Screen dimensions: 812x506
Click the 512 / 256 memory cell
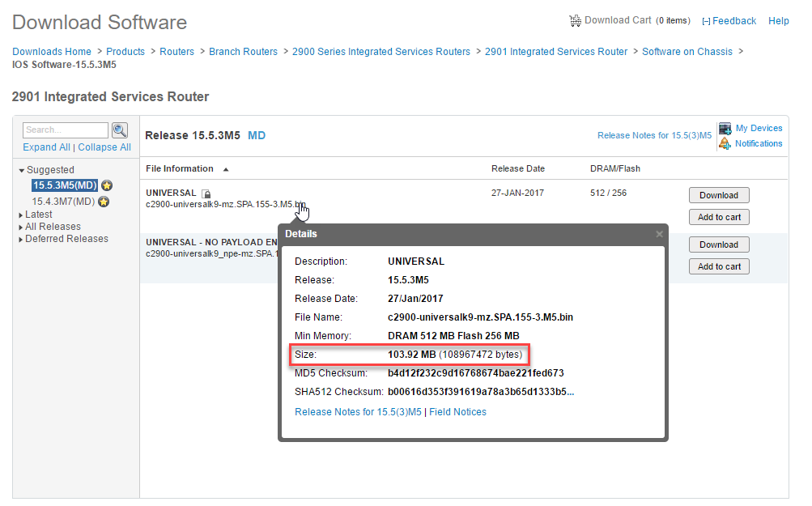(609, 193)
